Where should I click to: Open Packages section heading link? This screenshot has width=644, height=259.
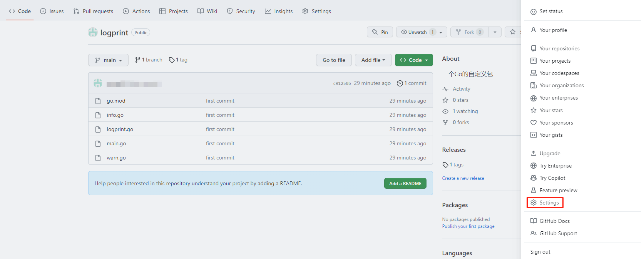pos(455,205)
